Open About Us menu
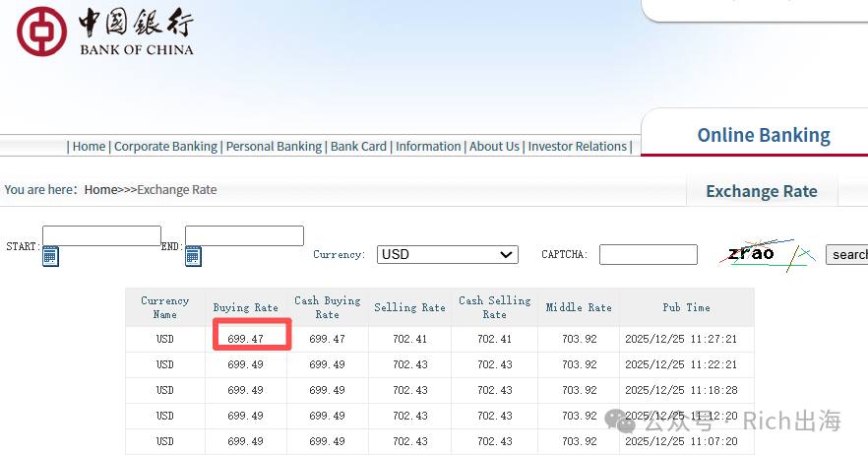Image resolution: width=868 pixels, height=455 pixels. coord(494,147)
